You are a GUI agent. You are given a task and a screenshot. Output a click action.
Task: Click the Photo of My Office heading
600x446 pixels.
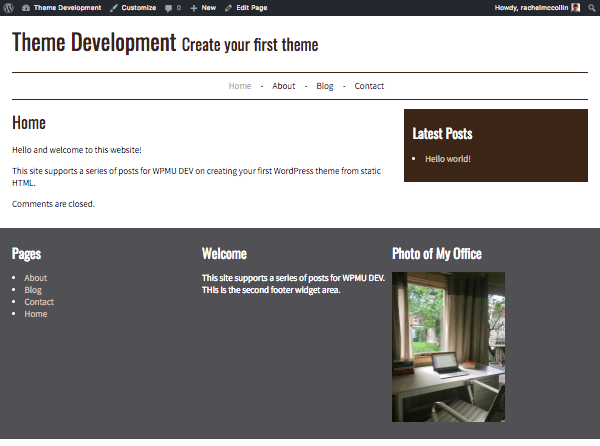437,254
